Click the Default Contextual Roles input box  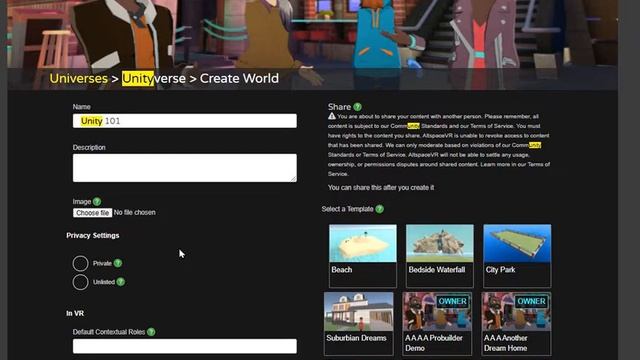(185, 346)
